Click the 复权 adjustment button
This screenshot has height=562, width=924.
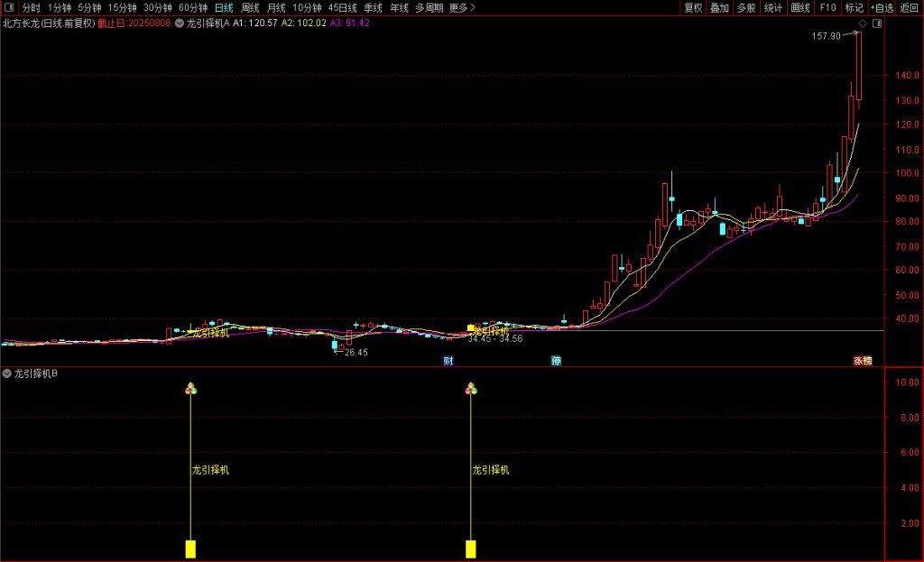tap(693, 7)
